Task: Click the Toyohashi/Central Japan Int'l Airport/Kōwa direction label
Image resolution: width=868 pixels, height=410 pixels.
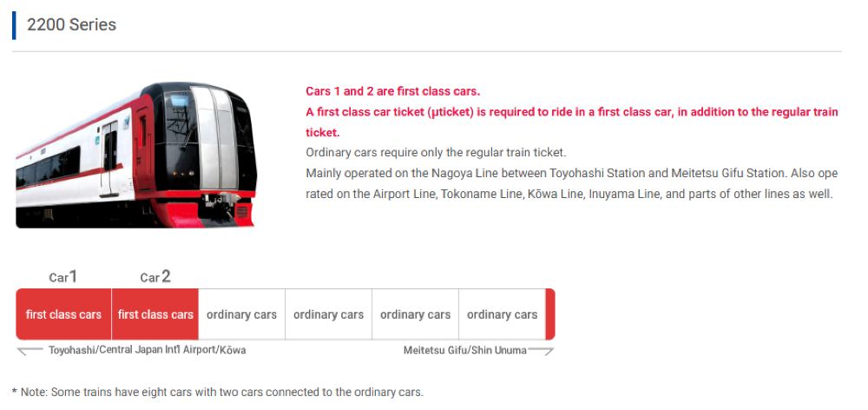Action: click(147, 350)
